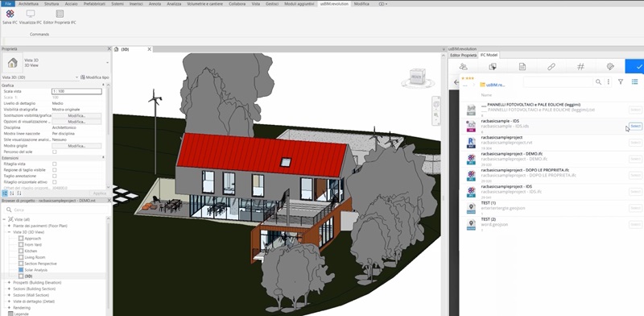Click the search magnifier in file browser
Image resolution: width=644 pixels, height=316 pixels.
598,82
